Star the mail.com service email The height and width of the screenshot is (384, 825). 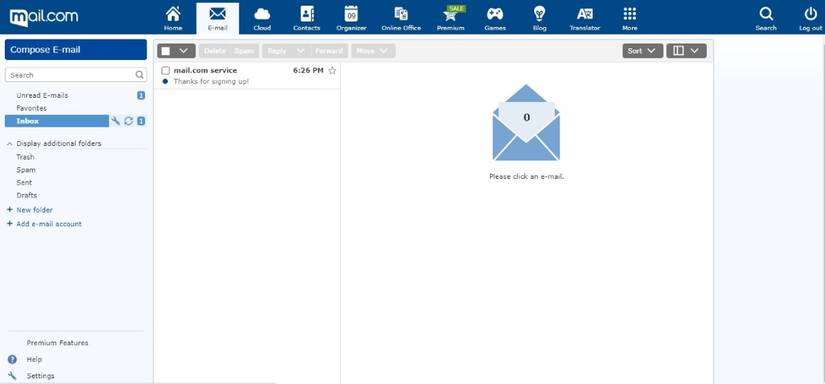click(332, 70)
